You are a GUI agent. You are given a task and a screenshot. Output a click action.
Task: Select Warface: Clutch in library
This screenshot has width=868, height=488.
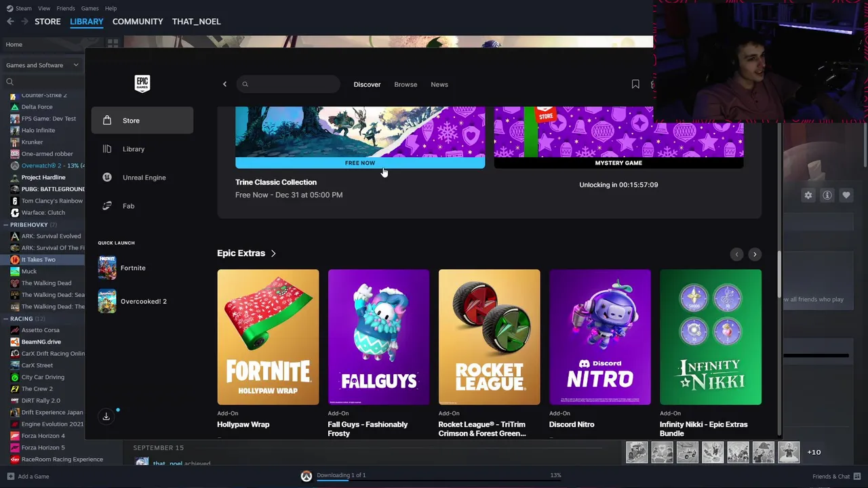click(x=43, y=213)
